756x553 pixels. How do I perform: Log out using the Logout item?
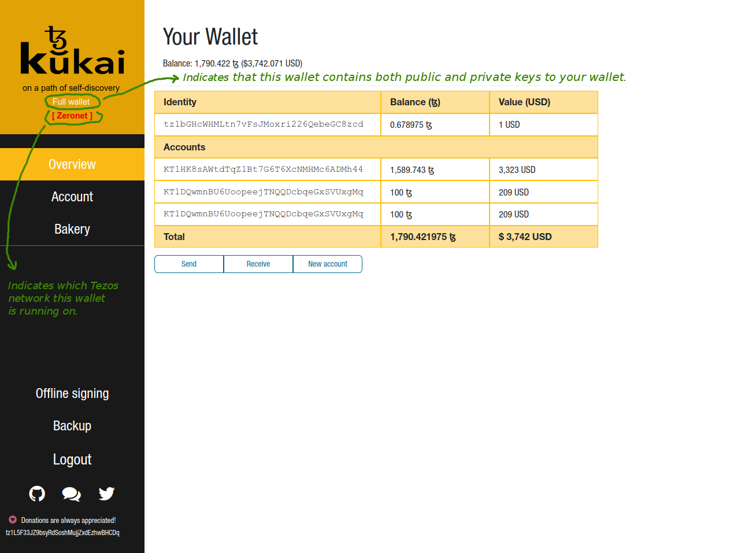point(72,459)
